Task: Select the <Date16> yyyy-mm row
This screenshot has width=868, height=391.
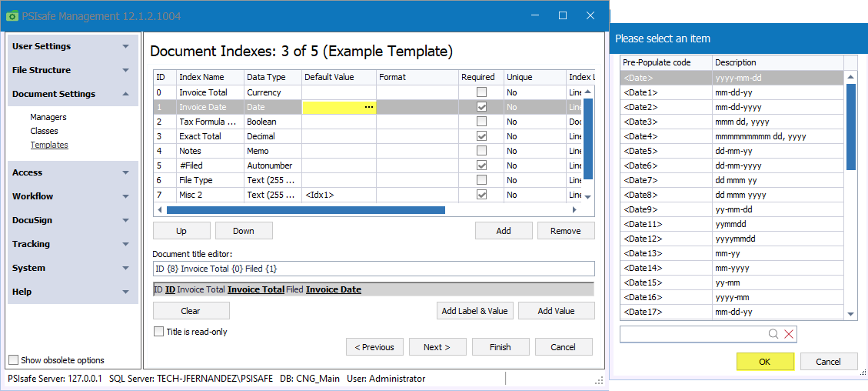Action: pos(731,297)
